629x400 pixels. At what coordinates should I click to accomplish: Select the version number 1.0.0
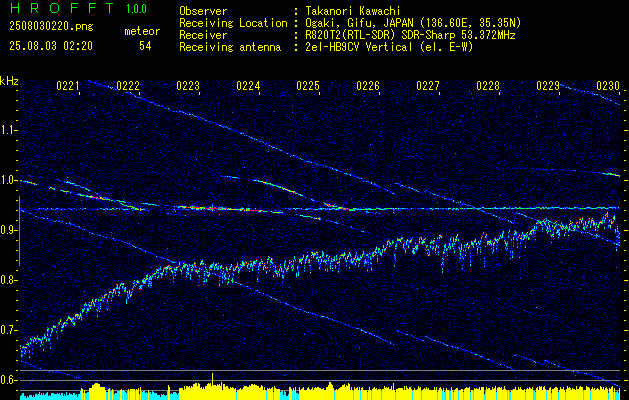click(x=136, y=8)
